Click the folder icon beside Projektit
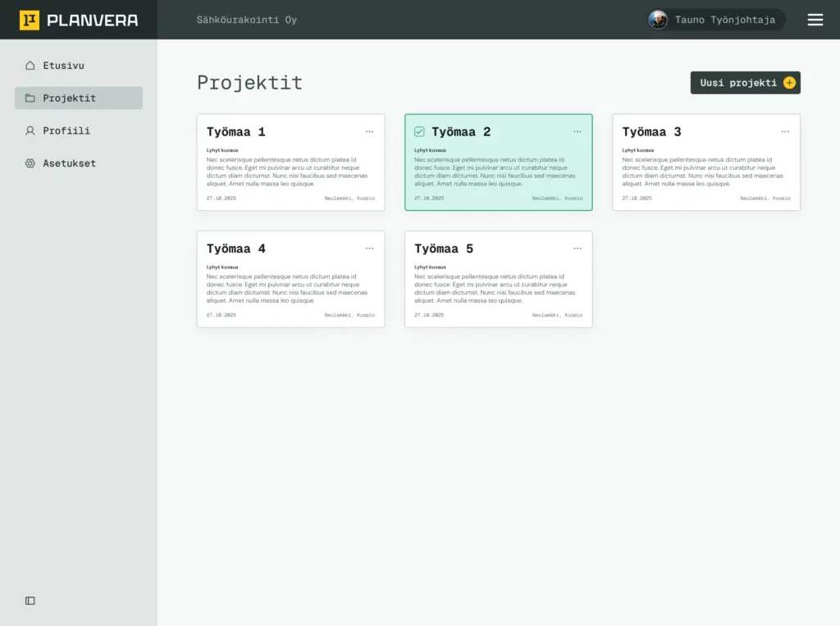The image size is (840, 626). [30, 98]
